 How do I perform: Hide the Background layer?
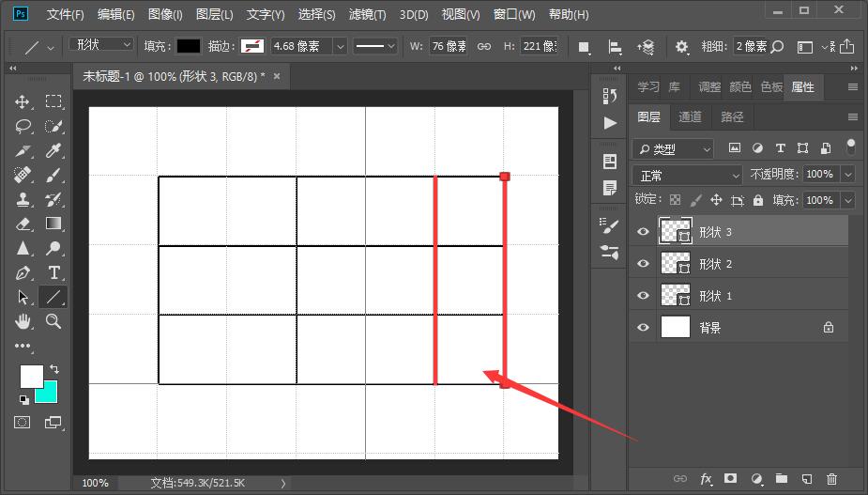pos(643,328)
